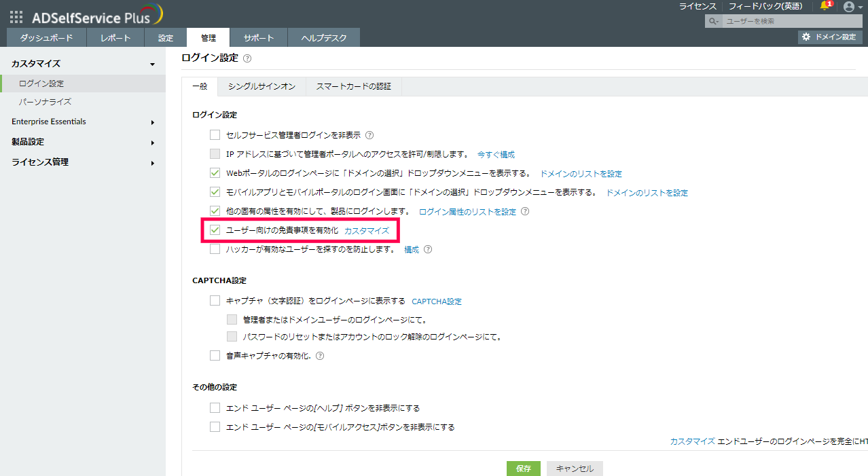Select the 管理 tab
The width and height of the screenshot is (868, 476).
209,38
